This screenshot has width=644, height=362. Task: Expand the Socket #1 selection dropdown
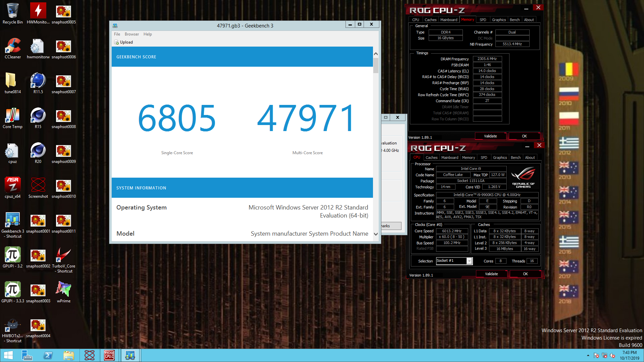tap(469, 261)
